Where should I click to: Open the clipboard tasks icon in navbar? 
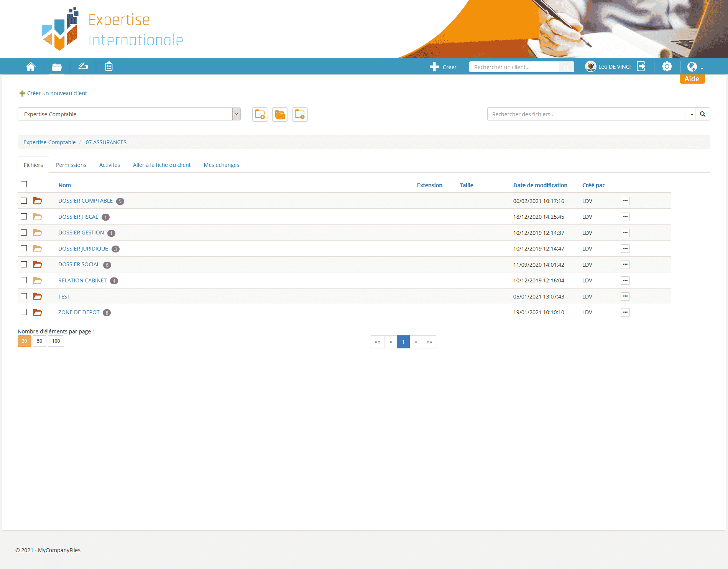(x=109, y=67)
